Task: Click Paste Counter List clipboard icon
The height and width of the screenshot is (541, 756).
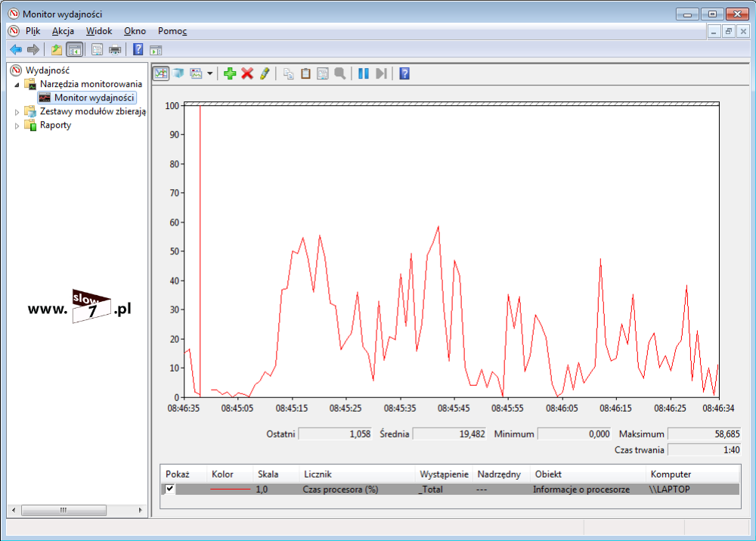Action: click(x=305, y=73)
